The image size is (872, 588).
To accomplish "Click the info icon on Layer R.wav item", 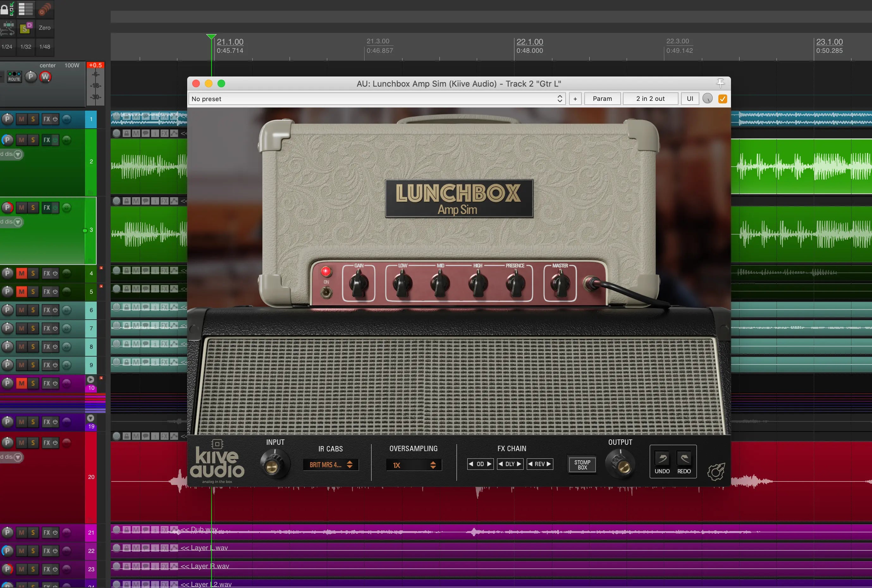I will [155, 566].
